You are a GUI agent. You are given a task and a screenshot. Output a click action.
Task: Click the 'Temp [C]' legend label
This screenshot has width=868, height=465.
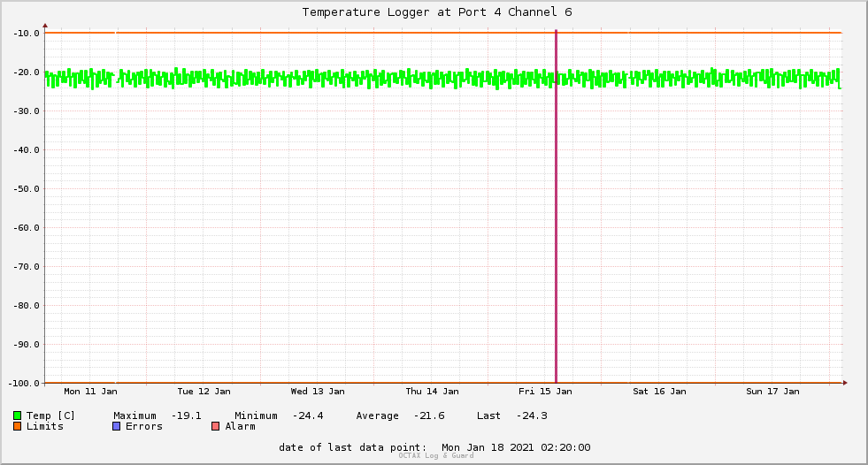click(x=50, y=415)
